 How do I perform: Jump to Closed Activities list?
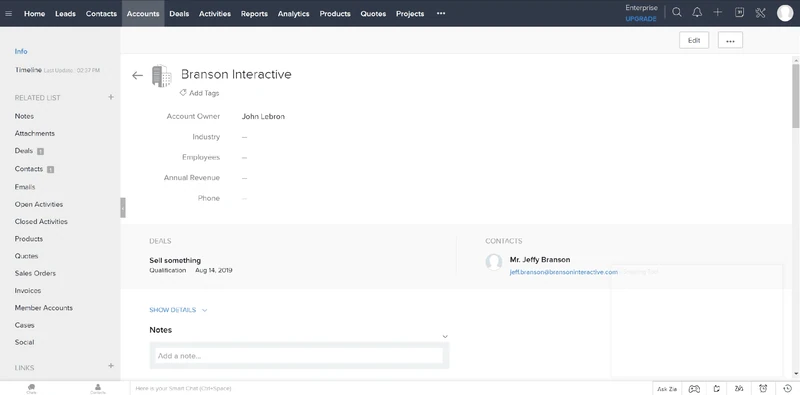coord(41,222)
